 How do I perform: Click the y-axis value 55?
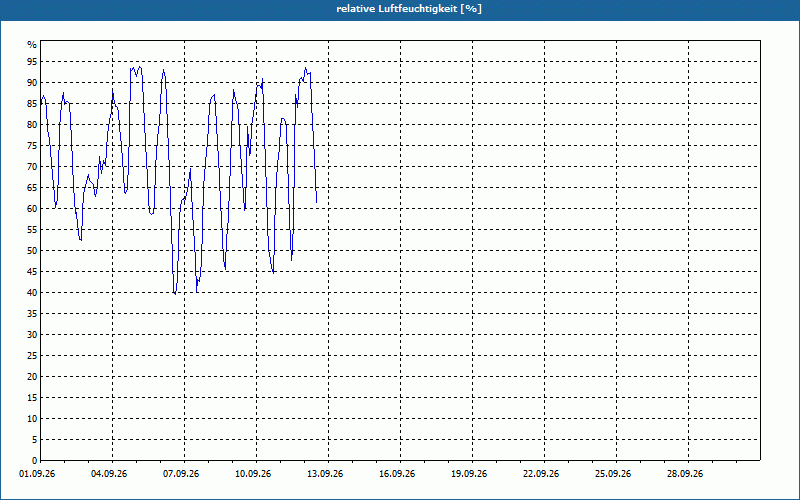[x=32, y=230]
